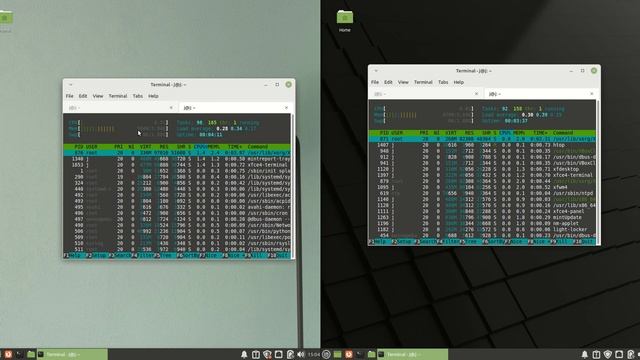The image size is (640, 360).
Task: Open Edit menu in dark-desktop Terminal
Action: pos(388,82)
